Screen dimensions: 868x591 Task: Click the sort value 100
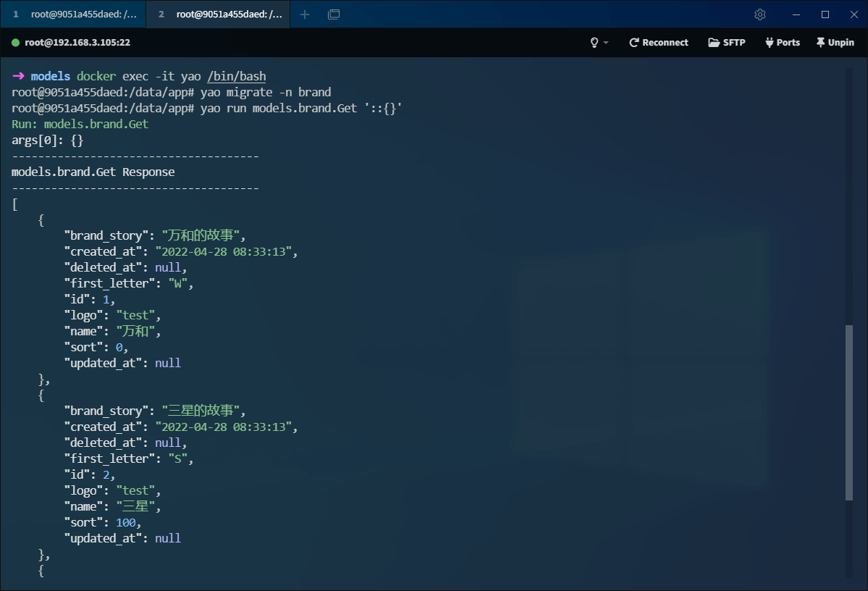pos(126,522)
